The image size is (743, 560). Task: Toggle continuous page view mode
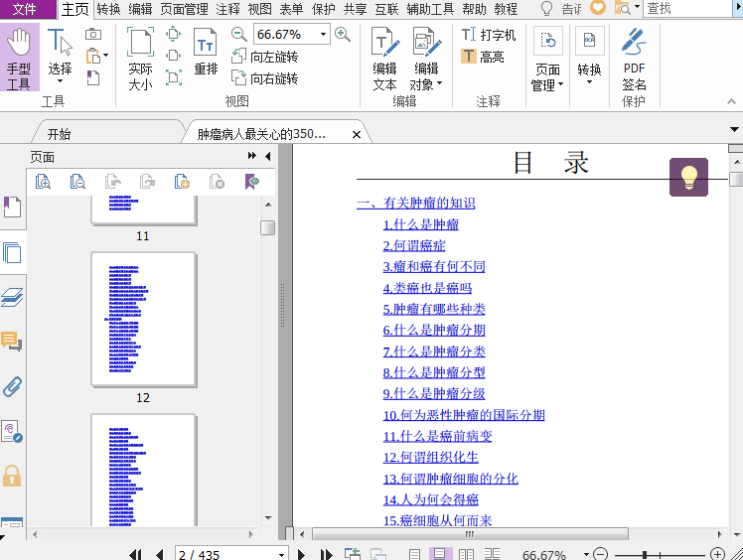[x=440, y=554]
